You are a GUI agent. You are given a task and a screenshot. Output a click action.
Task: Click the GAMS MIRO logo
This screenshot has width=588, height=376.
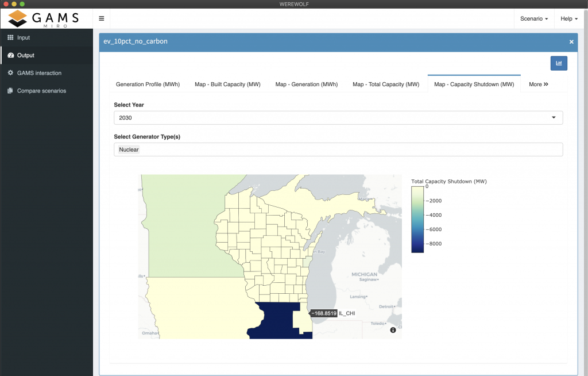pos(44,18)
